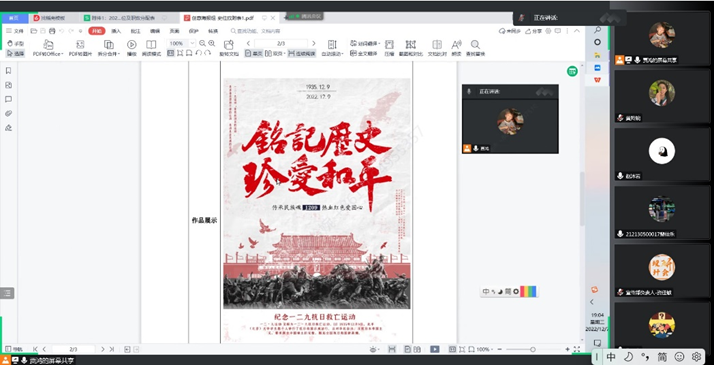Click the zoom slider in the status bar

pyautogui.click(x=533, y=349)
